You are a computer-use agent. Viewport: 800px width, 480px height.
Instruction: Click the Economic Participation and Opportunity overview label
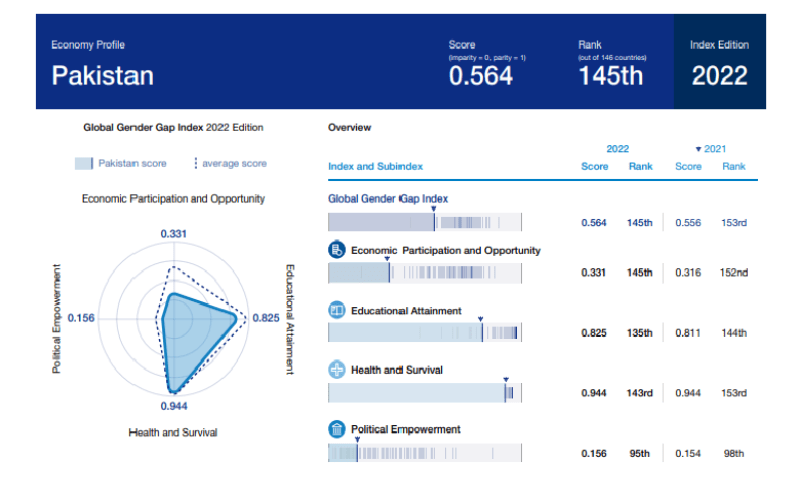tap(445, 250)
